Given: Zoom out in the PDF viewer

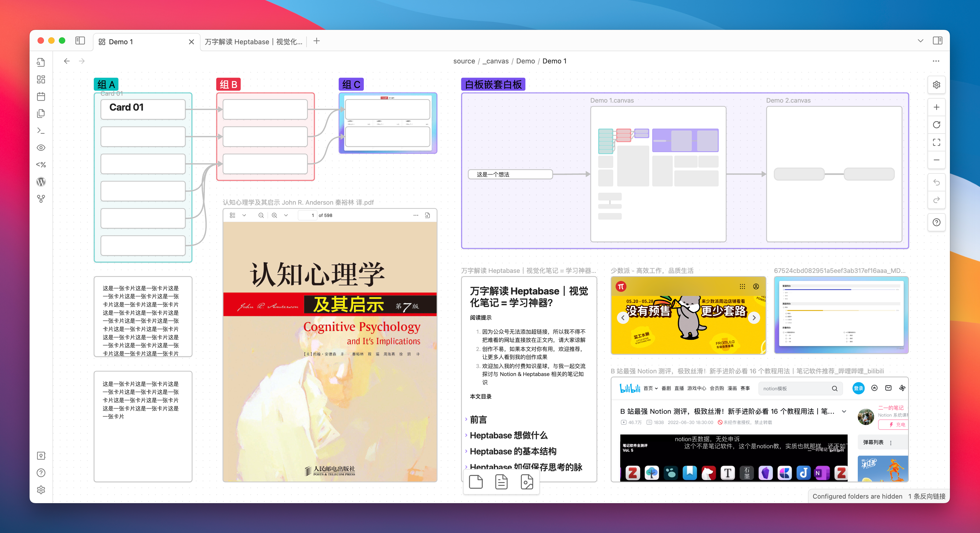Looking at the screenshot, I should pyautogui.click(x=261, y=216).
